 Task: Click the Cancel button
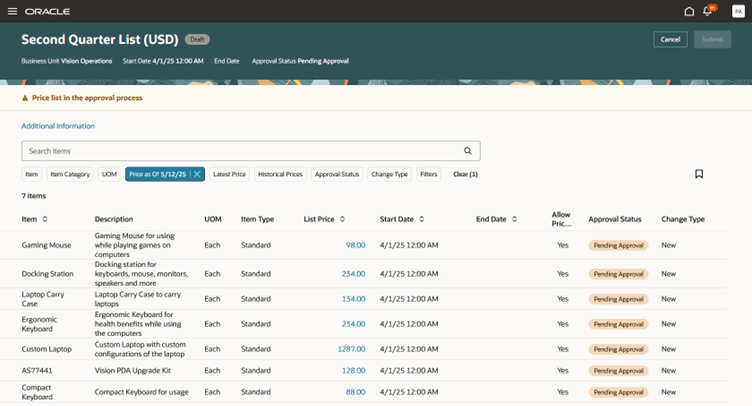(x=670, y=39)
